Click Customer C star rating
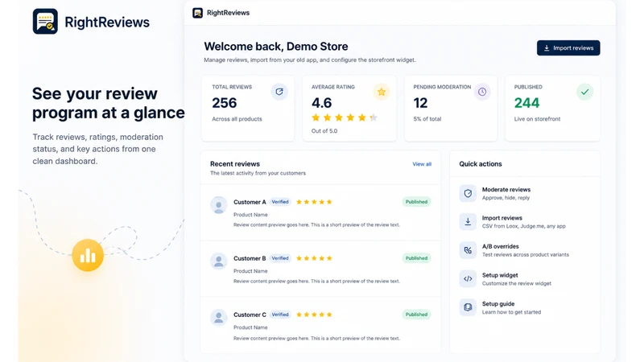The height and width of the screenshot is (362, 644). [314, 315]
